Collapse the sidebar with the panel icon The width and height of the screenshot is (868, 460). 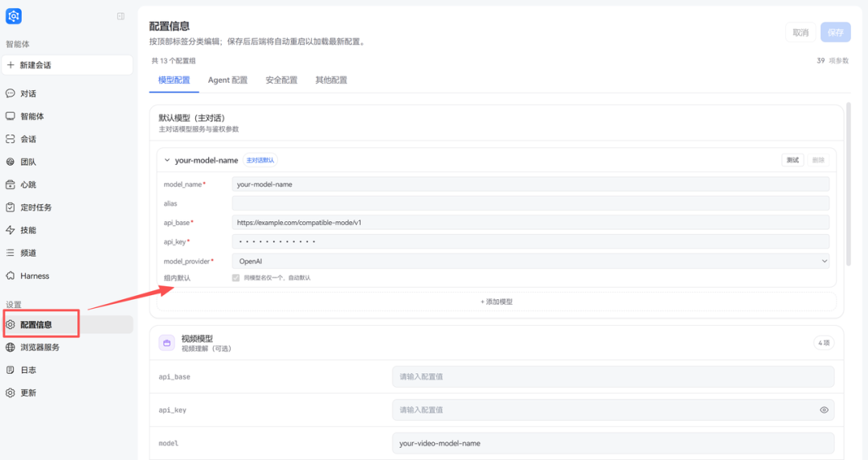coord(121,16)
